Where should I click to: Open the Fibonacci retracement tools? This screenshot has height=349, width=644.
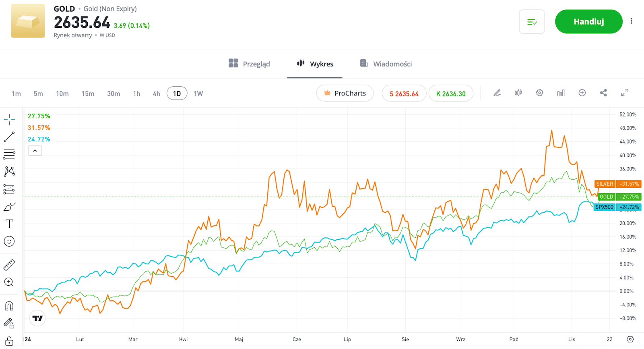click(x=9, y=154)
